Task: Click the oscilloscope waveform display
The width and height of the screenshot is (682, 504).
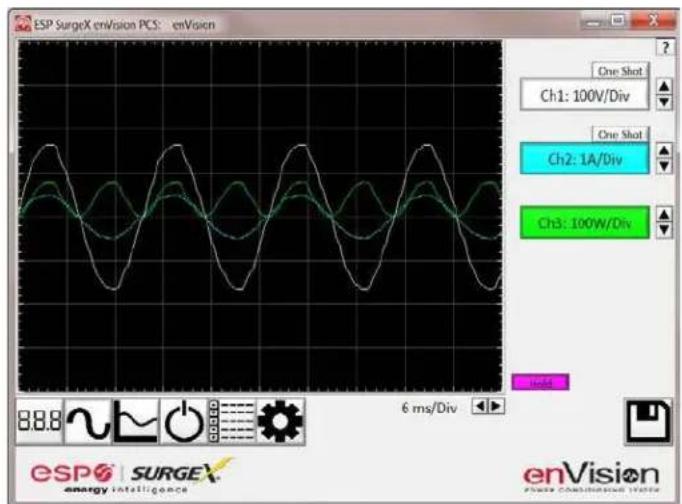Action: (x=260, y=216)
